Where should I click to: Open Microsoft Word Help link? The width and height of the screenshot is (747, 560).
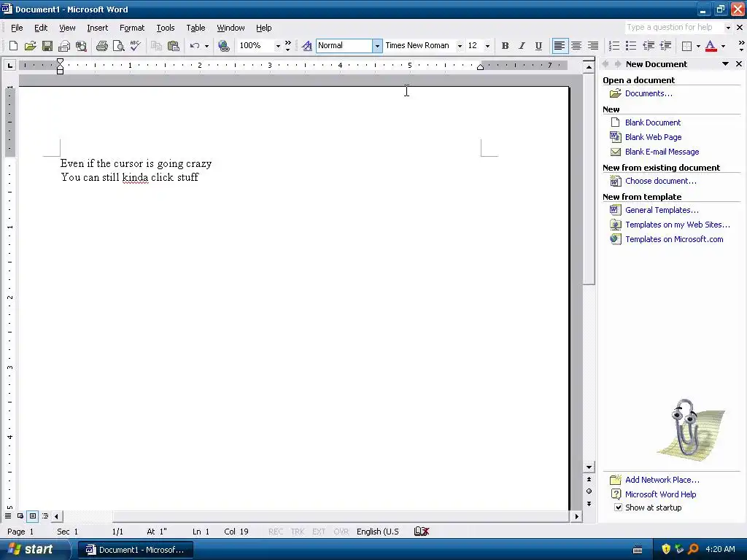pyautogui.click(x=660, y=494)
